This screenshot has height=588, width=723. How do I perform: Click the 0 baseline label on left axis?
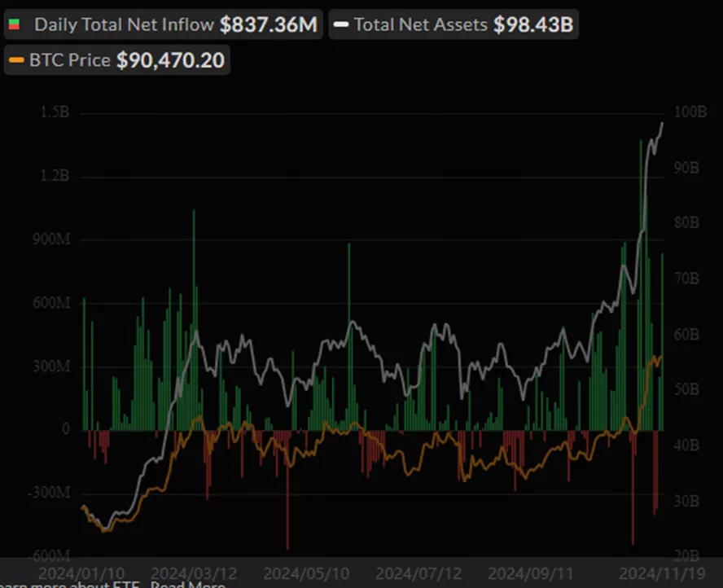65,429
